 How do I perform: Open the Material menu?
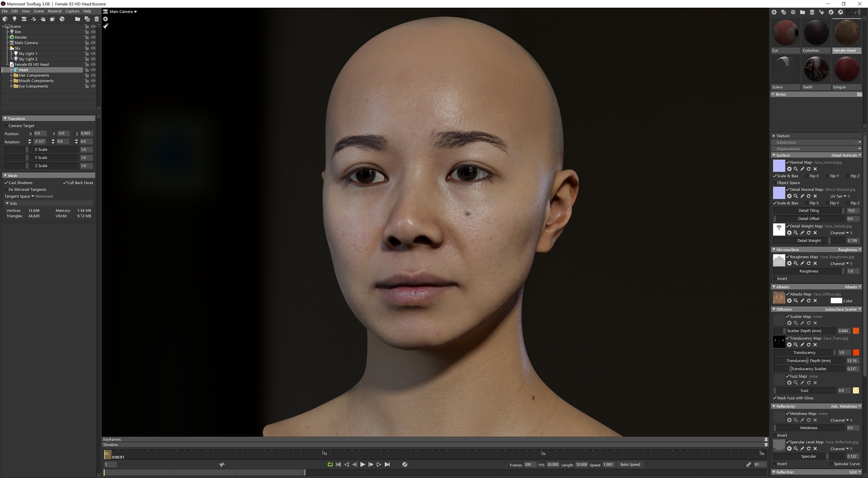coord(55,11)
